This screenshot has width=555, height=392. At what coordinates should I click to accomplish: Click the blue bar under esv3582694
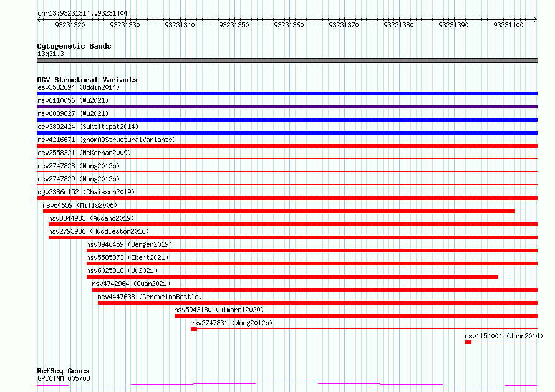pos(287,93)
